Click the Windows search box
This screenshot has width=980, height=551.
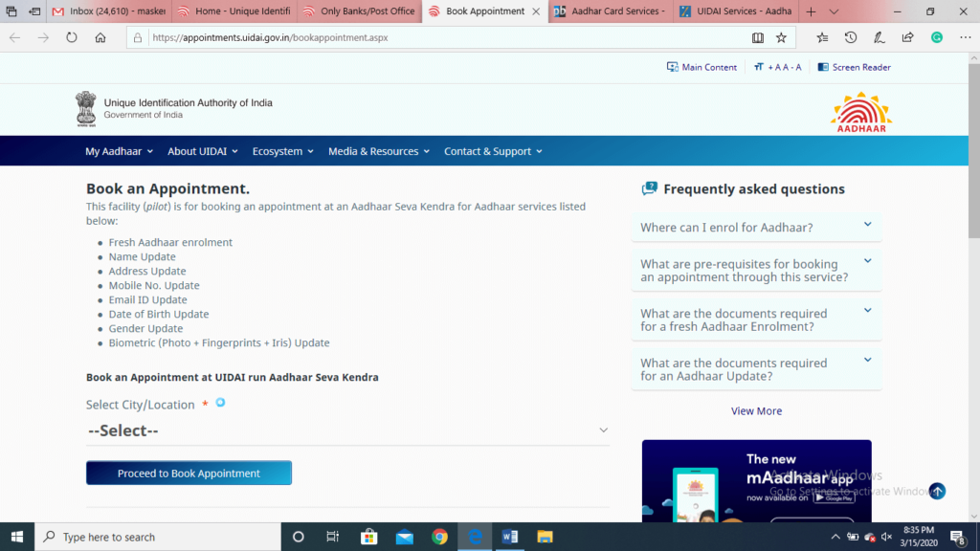click(158, 537)
